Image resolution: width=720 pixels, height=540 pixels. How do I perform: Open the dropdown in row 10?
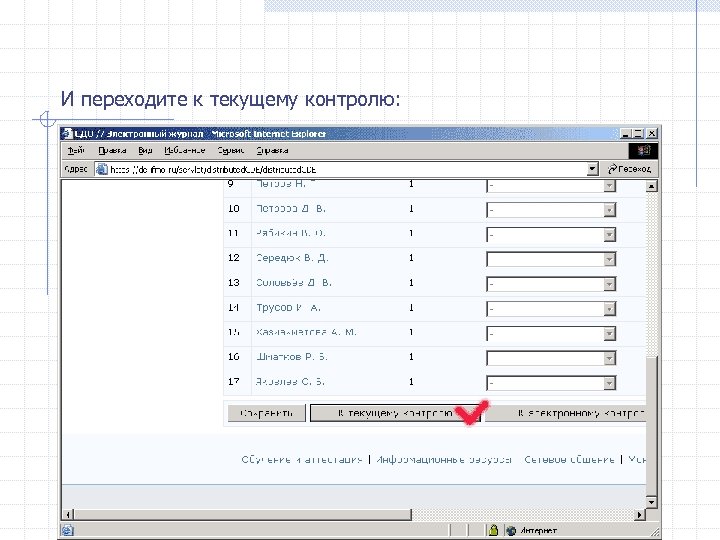[609, 210]
